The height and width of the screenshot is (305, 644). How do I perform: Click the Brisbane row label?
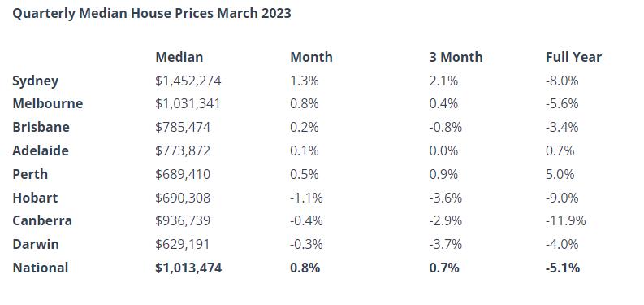[41, 127]
